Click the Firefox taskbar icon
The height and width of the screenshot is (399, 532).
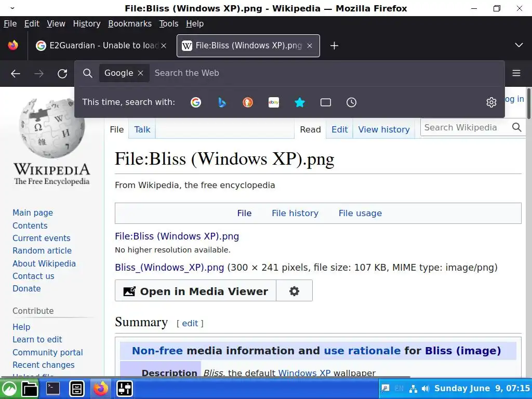coord(100,389)
